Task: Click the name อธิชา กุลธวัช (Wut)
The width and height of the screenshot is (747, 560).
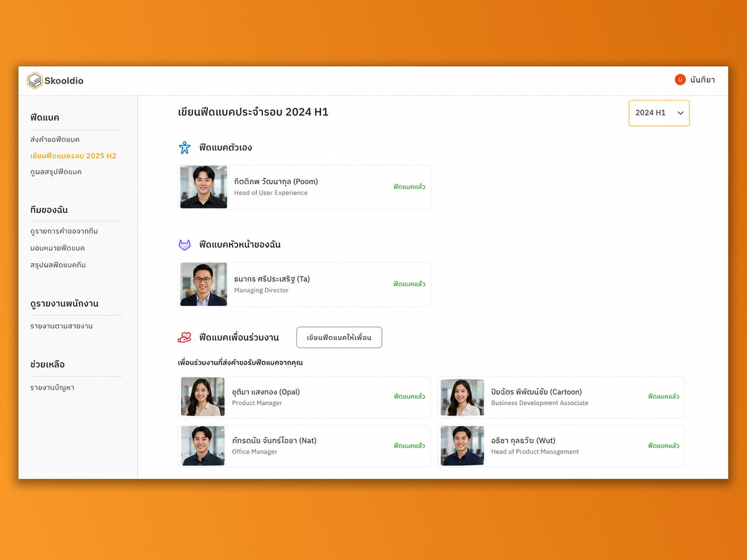Action: 523,441
